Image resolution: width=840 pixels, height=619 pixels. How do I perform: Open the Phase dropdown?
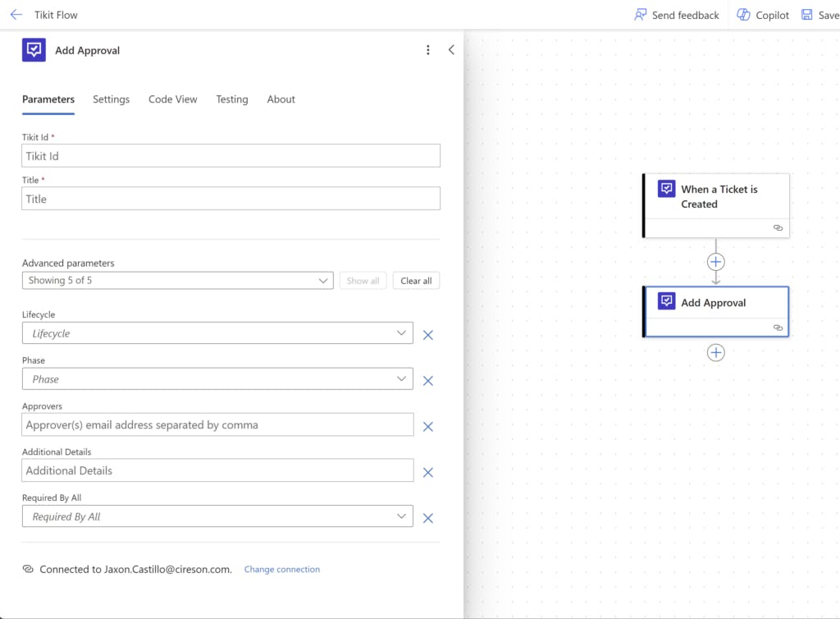pyautogui.click(x=217, y=379)
